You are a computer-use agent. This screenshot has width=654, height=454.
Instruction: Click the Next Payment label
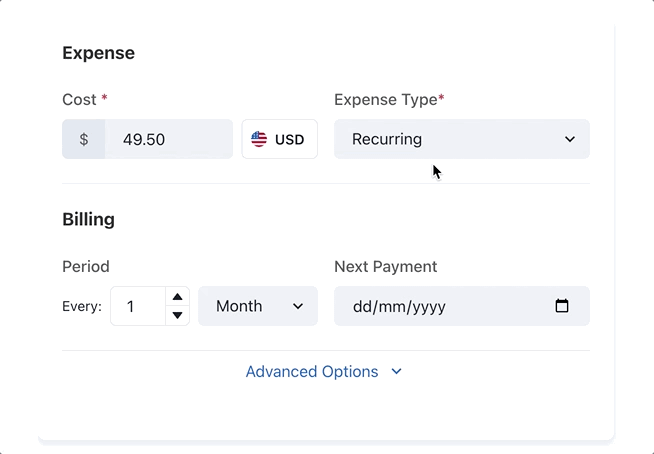[386, 267]
